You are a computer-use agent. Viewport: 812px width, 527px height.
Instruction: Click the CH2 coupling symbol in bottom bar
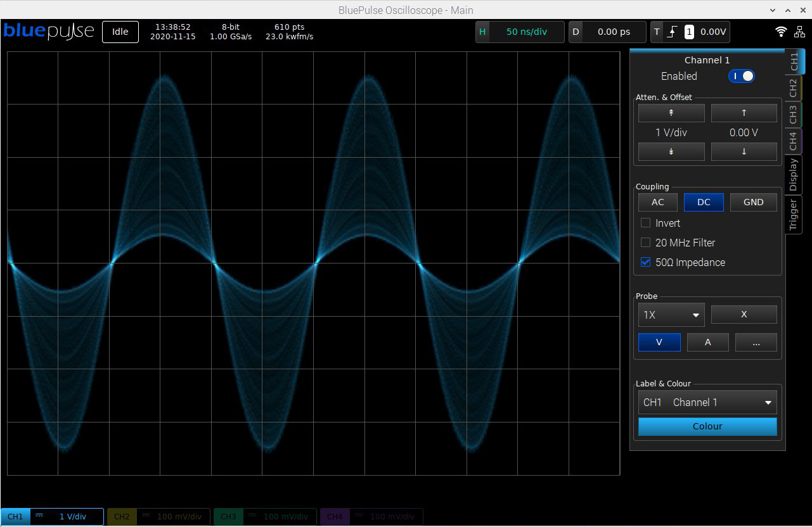[146, 516]
